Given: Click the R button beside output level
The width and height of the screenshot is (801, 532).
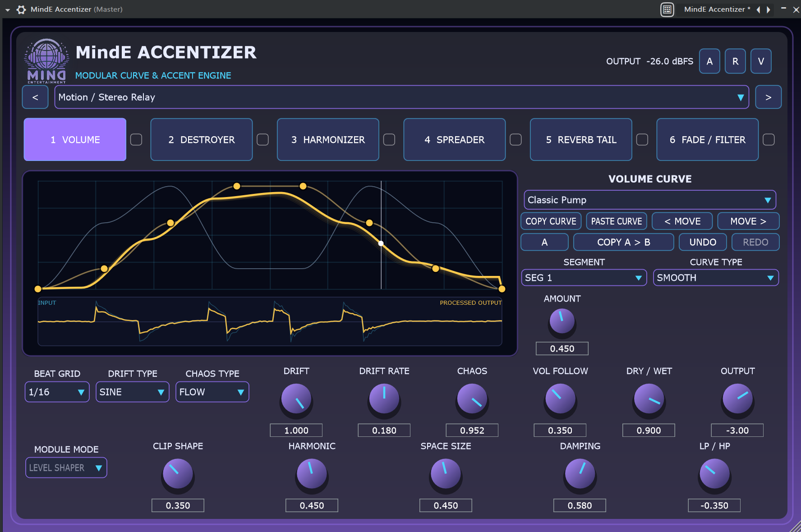Looking at the screenshot, I should click(735, 61).
